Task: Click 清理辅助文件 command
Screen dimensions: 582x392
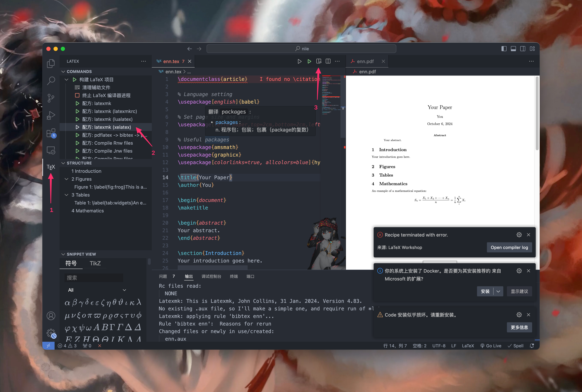Action: pos(106,88)
